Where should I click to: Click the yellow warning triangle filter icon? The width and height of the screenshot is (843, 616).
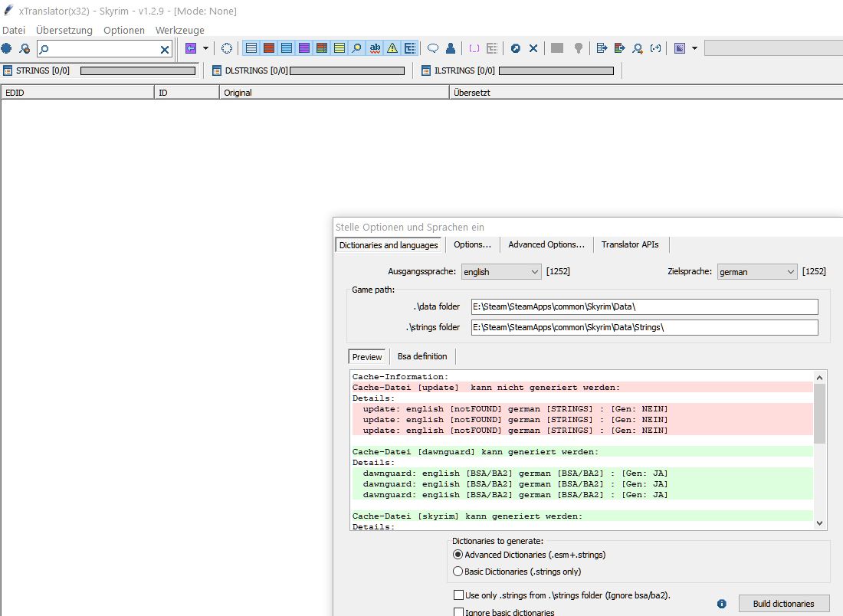click(x=392, y=48)
